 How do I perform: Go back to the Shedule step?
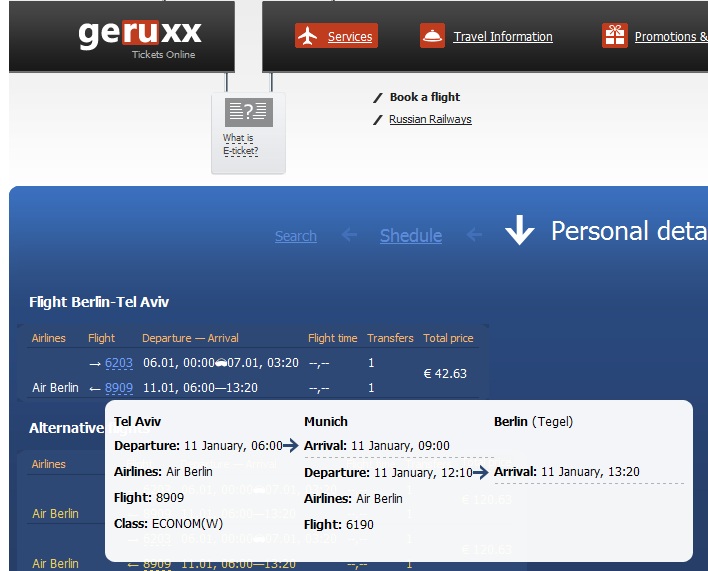(411, 236)
